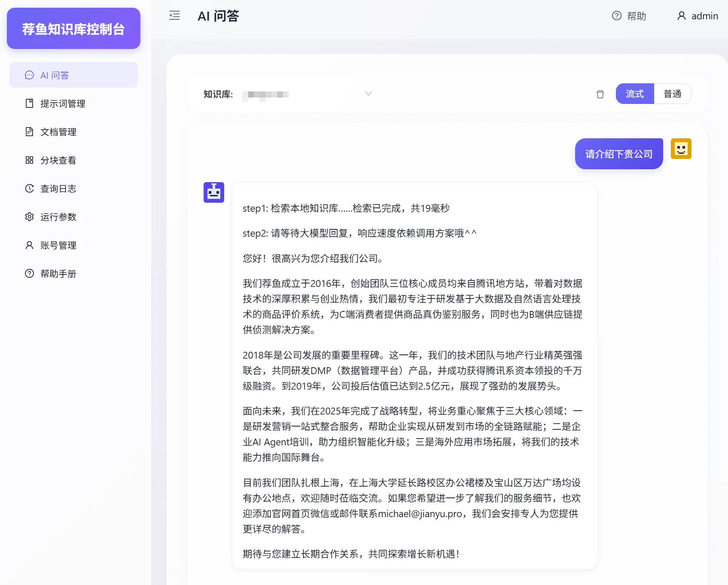Screen dimensions: 728x585
Task: Click the 分块查看 grid icon
Action: pos(29,160)
